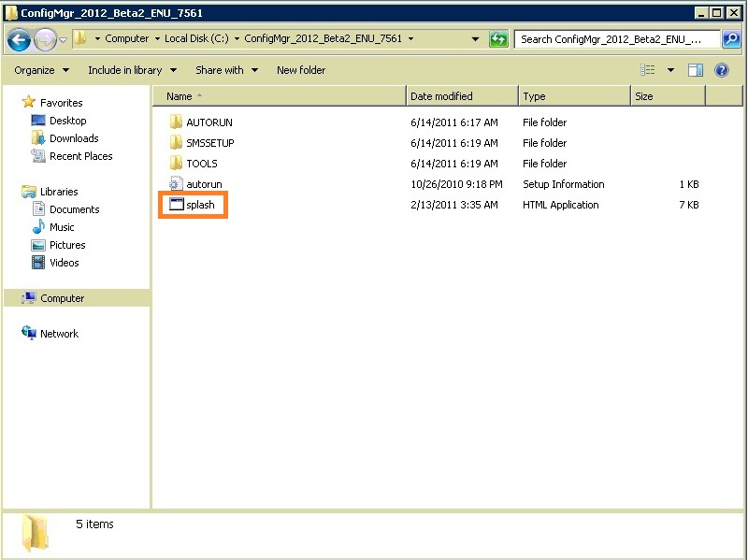Image resolution: width=748 pixels, height=560 pixels.
Task: Click the New folder button
Action: (301, 70)
